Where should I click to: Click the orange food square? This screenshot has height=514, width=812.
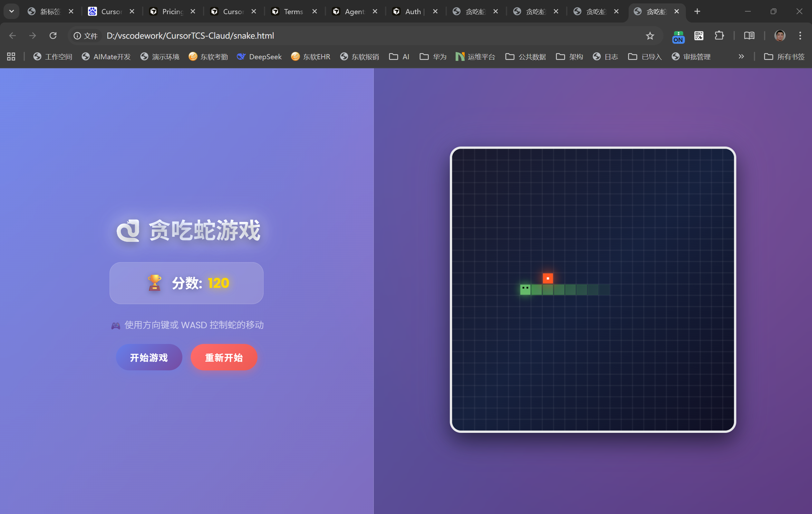tap(548, 278)
